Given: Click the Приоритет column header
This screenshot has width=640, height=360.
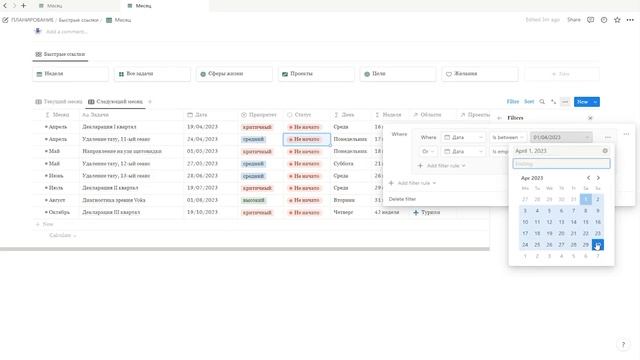Looking at the screenshot, I should [x=259, y=115].
